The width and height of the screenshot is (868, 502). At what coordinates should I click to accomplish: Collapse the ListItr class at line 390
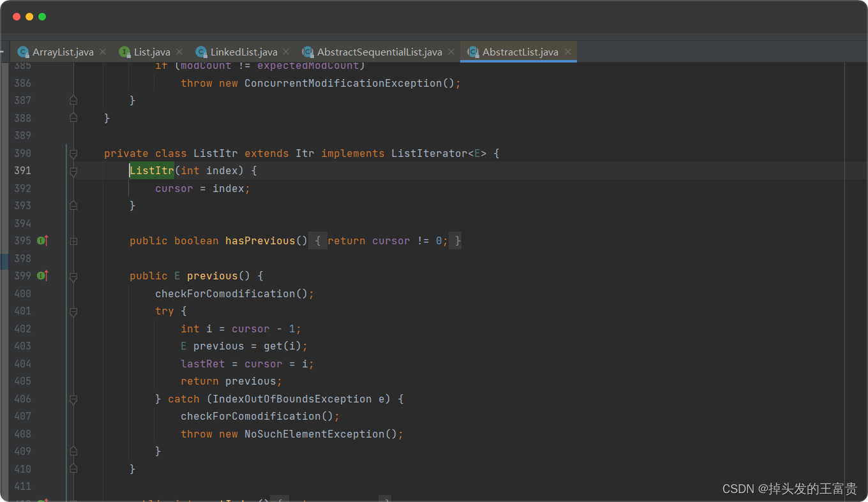(73, 154)
